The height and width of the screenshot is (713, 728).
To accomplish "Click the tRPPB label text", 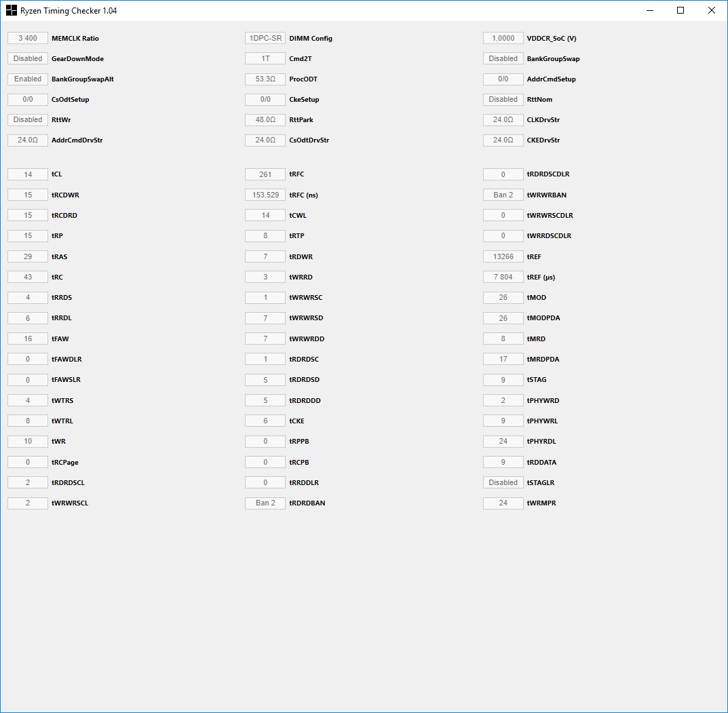I will [299, 442].
